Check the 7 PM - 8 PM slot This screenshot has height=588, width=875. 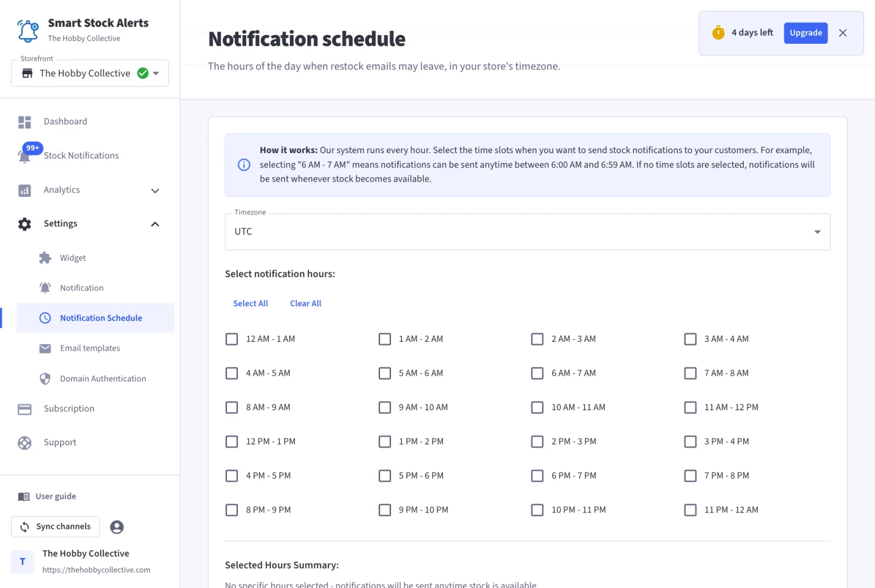click(691, 476)
